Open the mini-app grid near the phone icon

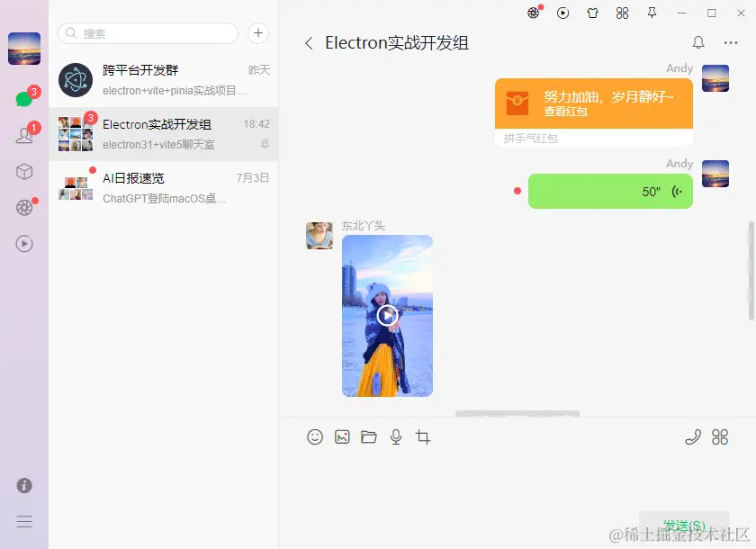click(720, 436)
